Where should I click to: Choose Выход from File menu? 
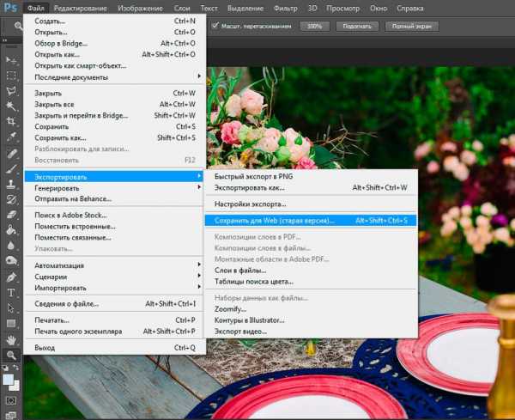point(114,348)
